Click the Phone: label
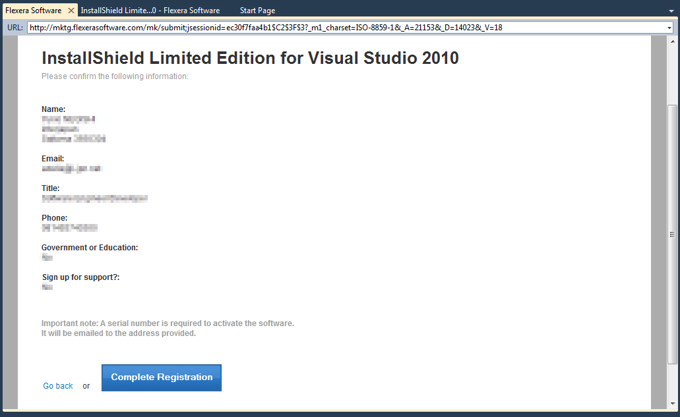This screenshot has width=680, height=417. pos(54,218)
